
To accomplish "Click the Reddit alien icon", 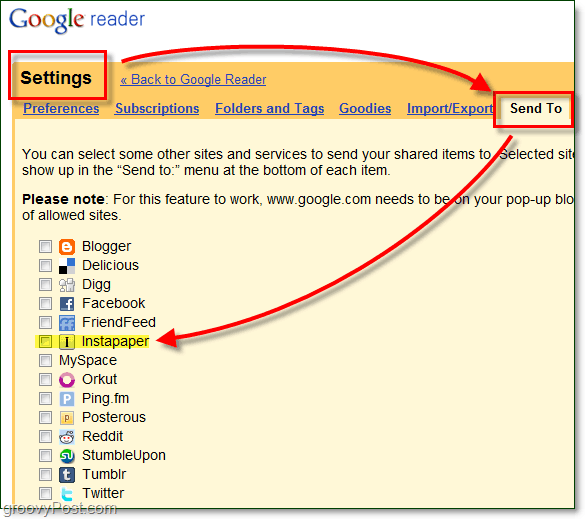I will coord(67,437).
